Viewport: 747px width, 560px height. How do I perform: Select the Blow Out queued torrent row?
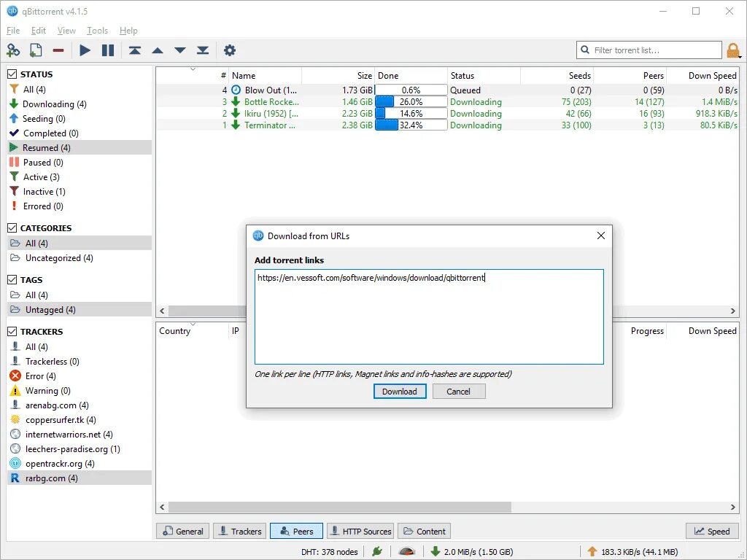(447, 90)
